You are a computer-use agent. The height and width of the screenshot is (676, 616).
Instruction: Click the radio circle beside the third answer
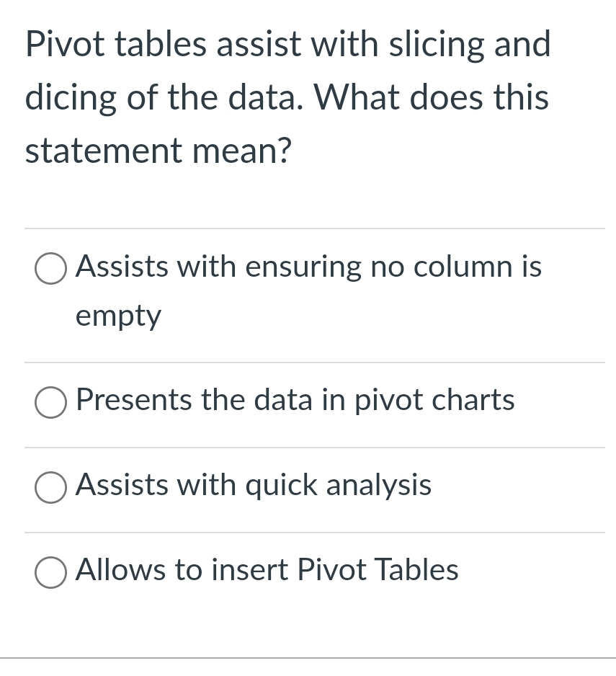[x=50, y=487]
